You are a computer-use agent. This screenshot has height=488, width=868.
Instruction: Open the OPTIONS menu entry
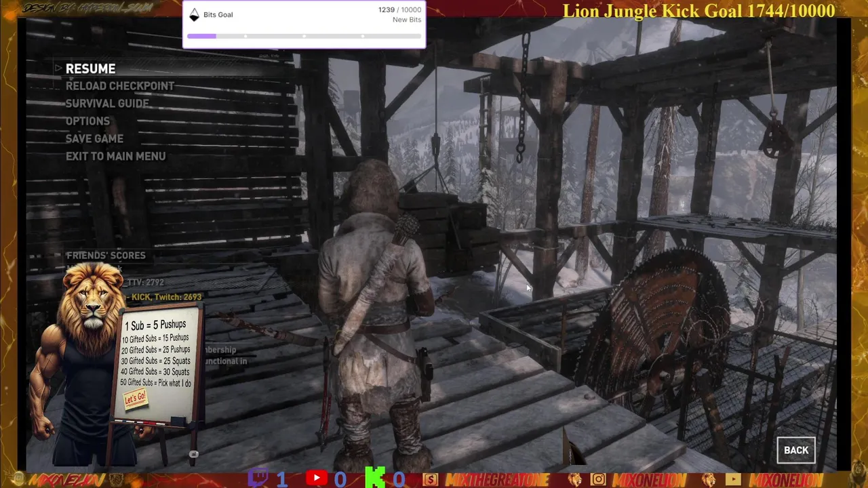[87, 121]
